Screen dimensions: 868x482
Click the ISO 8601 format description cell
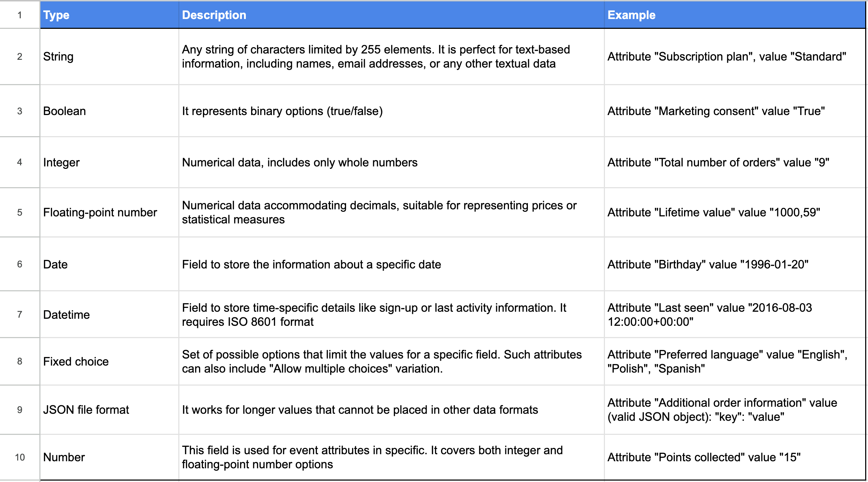point(391,315)
